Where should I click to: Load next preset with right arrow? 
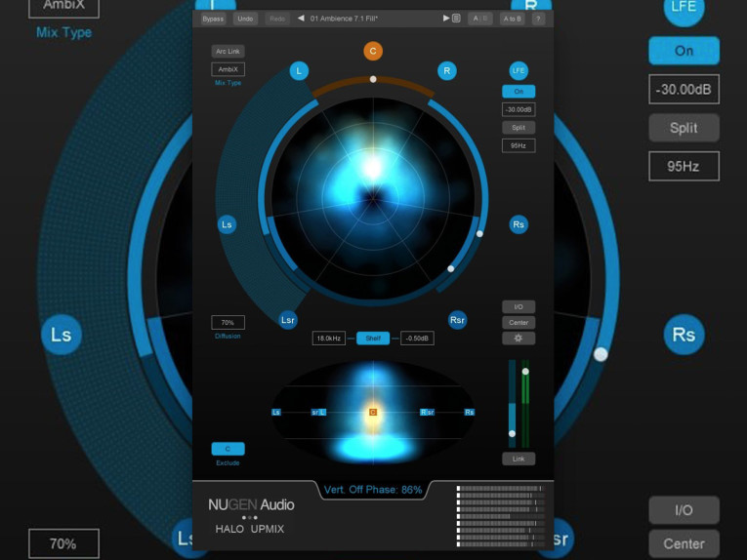[x=446, y=19]
